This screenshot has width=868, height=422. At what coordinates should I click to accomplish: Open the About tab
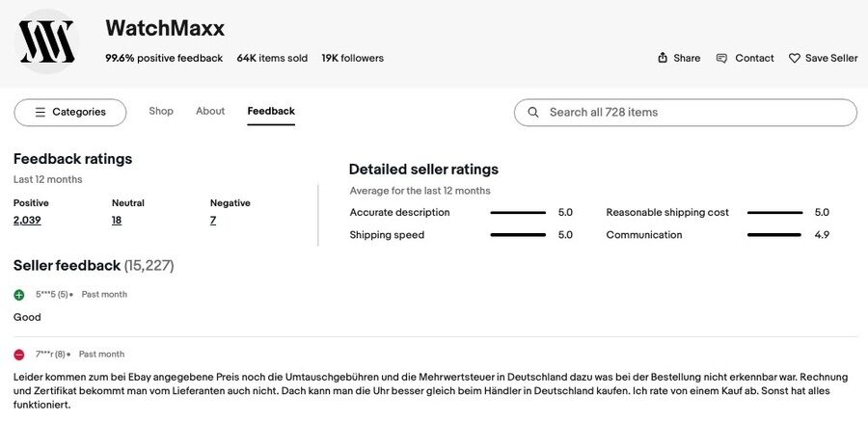210,111
